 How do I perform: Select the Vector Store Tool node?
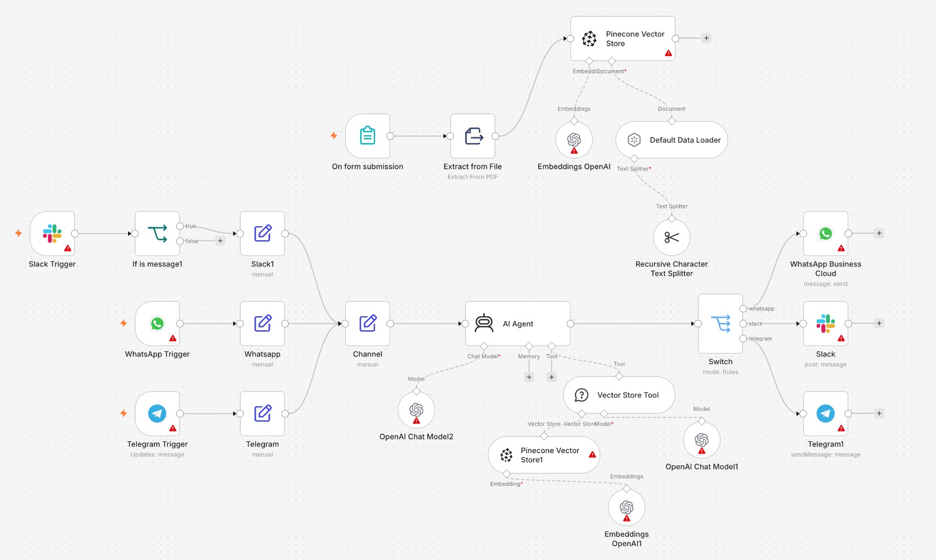(x=619, y=395)
